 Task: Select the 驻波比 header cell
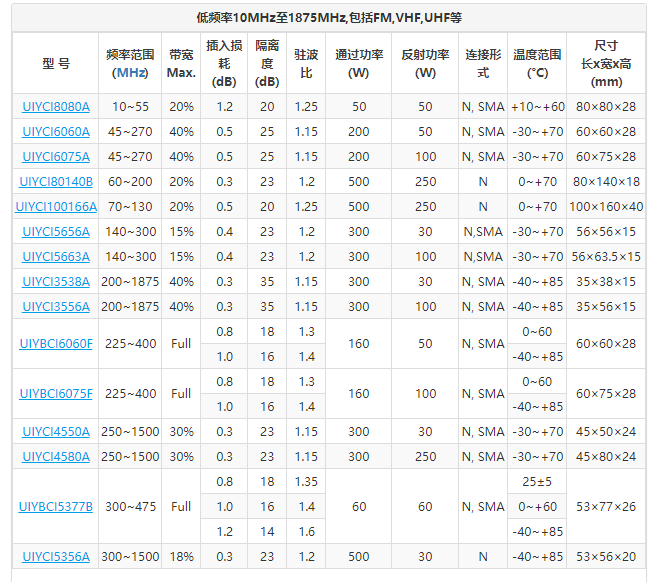pos(306,63)
